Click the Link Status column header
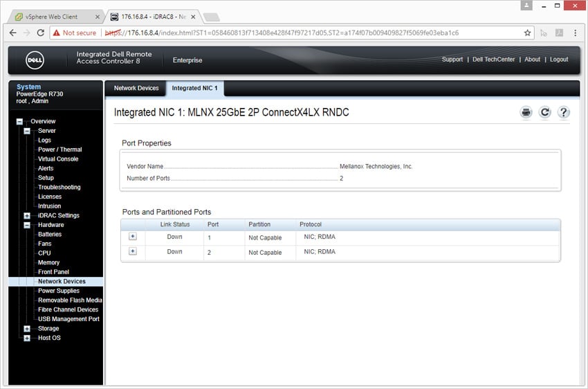The width and height of the screenshot is (588, 389). 175,224
